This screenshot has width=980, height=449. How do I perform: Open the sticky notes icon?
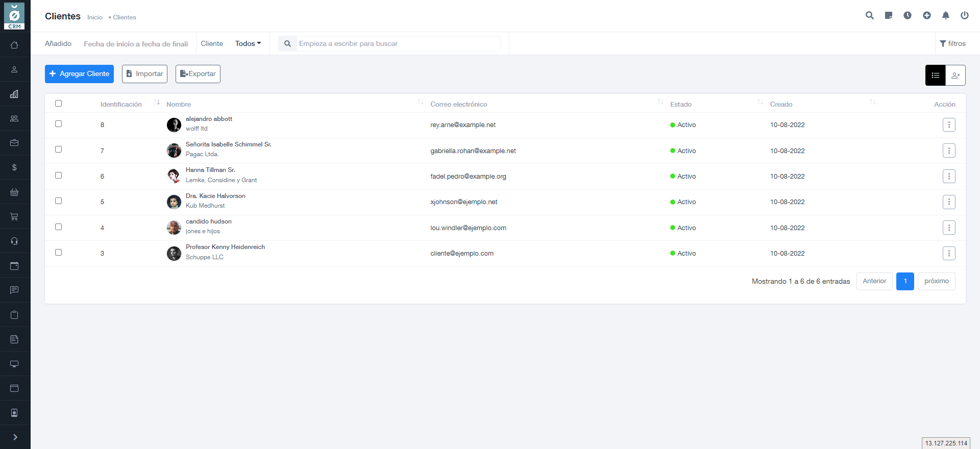coord(889,15)
